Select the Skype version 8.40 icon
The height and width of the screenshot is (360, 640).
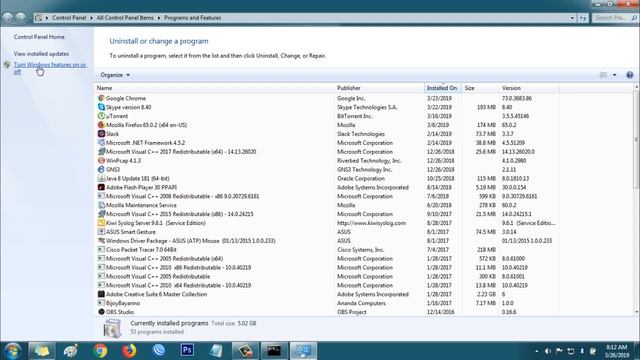tap(101, 107)
